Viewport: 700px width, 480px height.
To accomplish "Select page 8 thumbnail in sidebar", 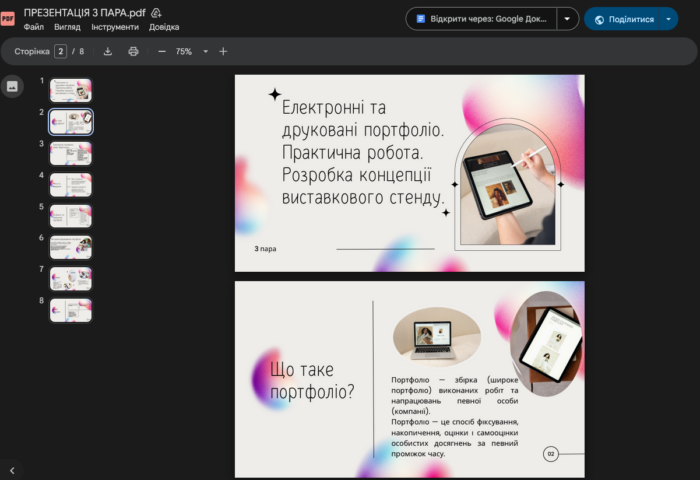I will point(71,309).
